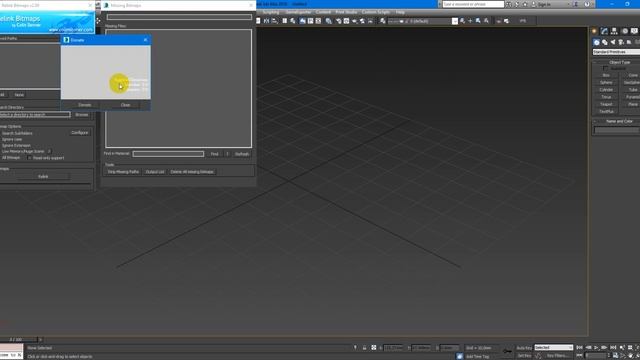The width and height of the screenshot is (640, 360).
Task: Click Refresh in Missing Bitmaps window
Action: coord(242,154)
